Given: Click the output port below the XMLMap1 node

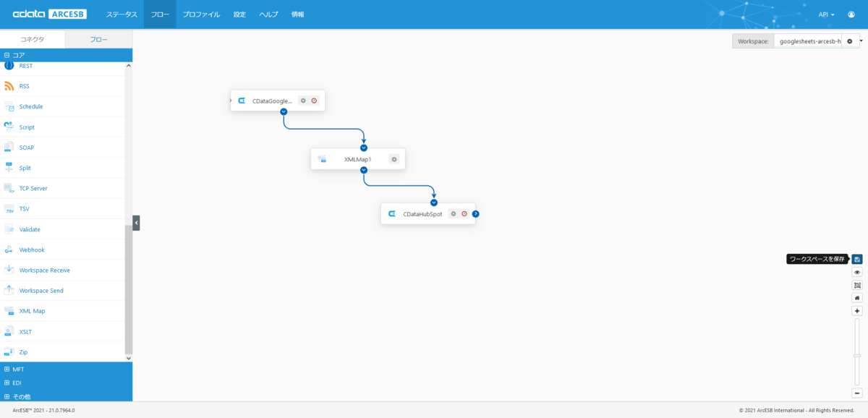Looking at the screenshot, I should [364, 170].
